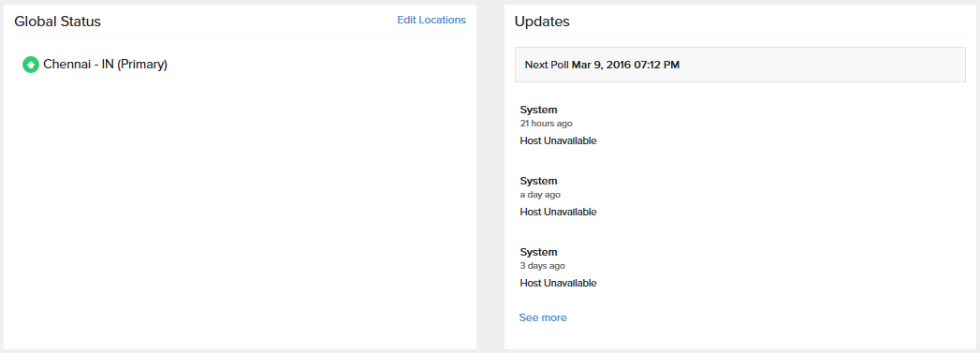Click the Next Poll label

(547, 65)
